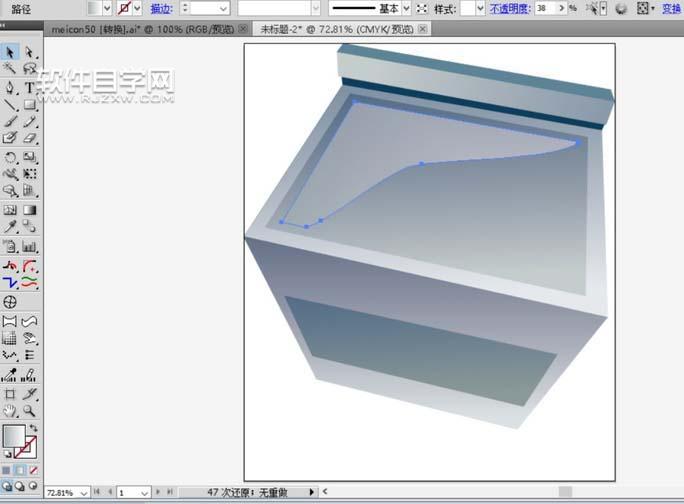Select the Type tool
The width and height of the screenshot is (684, 504).
30,87
